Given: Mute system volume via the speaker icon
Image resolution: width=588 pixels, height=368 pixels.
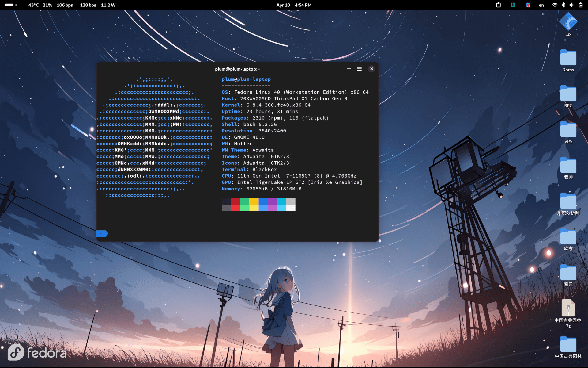Looking at the screenshot, I should click(x=571, y=5).
